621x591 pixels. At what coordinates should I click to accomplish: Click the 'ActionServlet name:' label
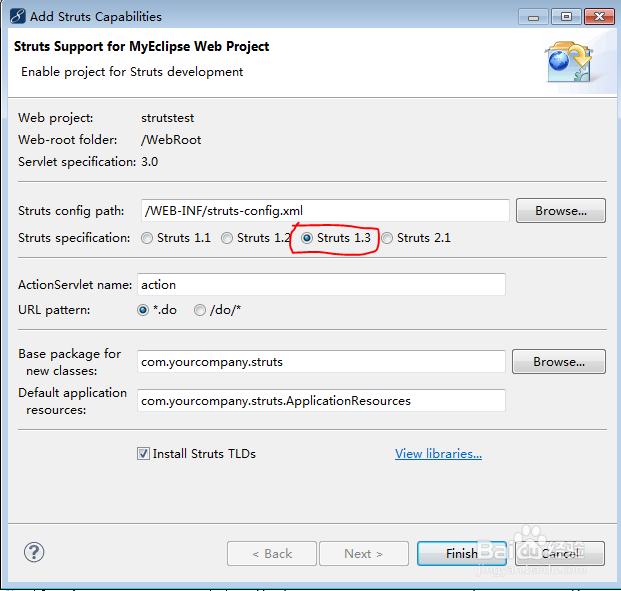click(x=75, y=285)
